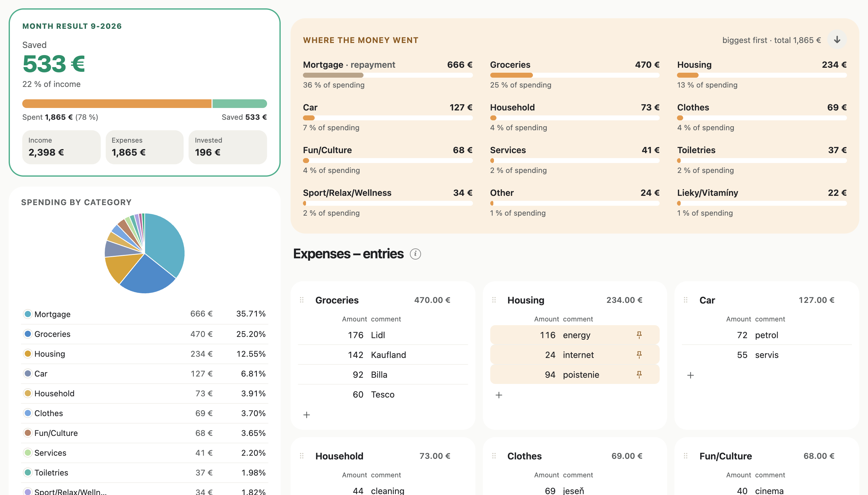The height and width of the screenshot is (495, 868).
Task: Click the spending by category pie chart
Action: point(145,253)
